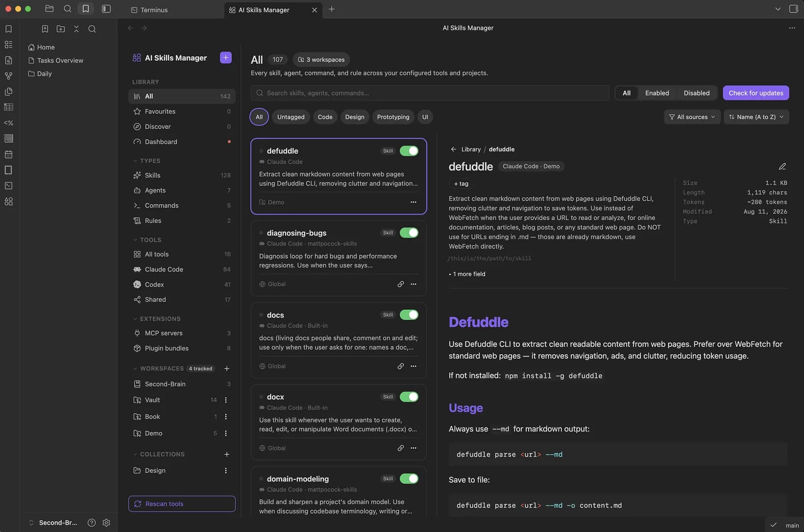
Task: Add a new tab with the plus icon
Action: click(x=332, y=9)
